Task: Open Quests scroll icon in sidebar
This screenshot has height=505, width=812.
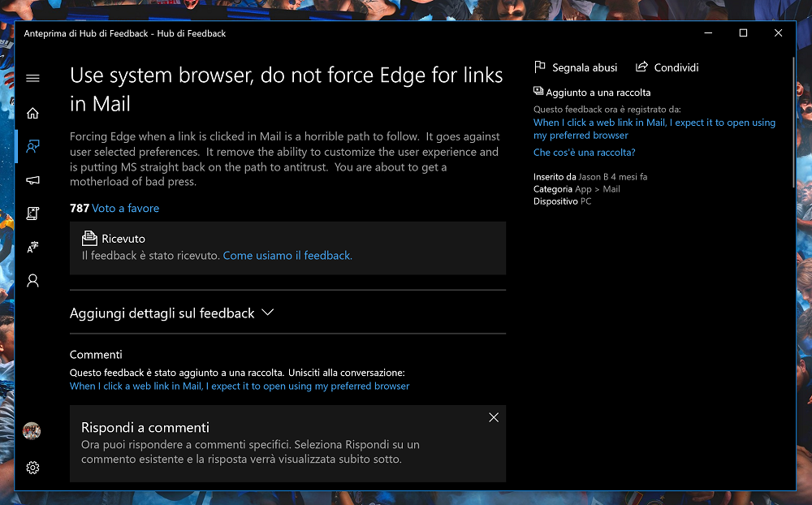Action: (32, 214)
